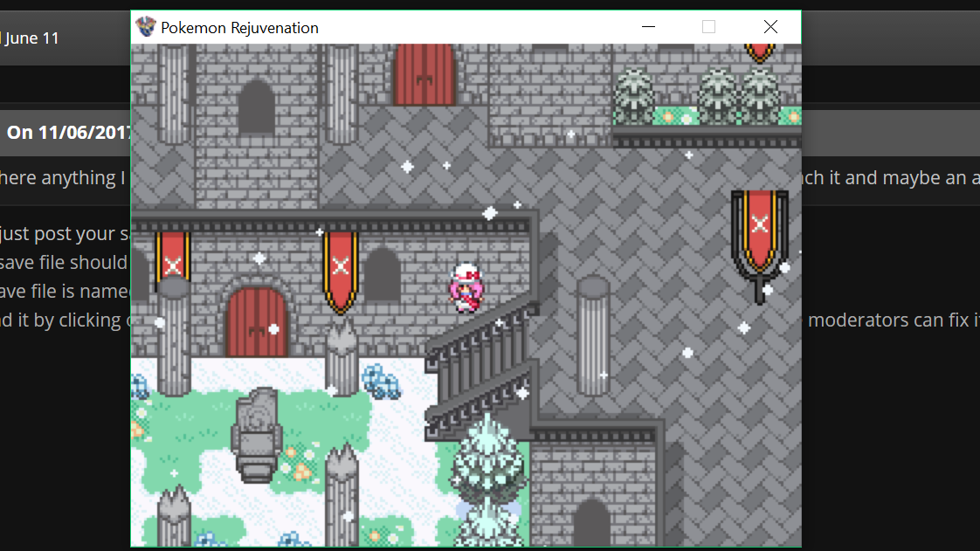Click the "June 11" date in the forum page
The height and width of the screenshot is (551, 980).
point(31,38)
